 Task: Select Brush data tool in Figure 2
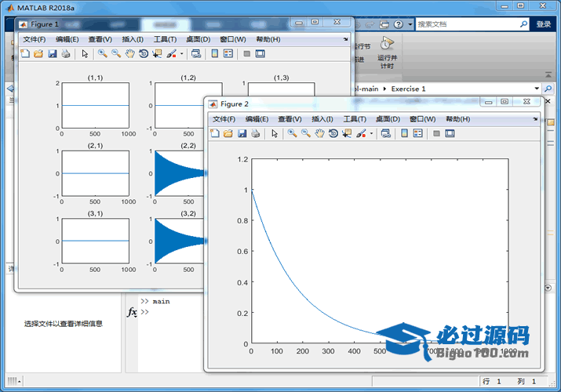(x=361, y=133)
